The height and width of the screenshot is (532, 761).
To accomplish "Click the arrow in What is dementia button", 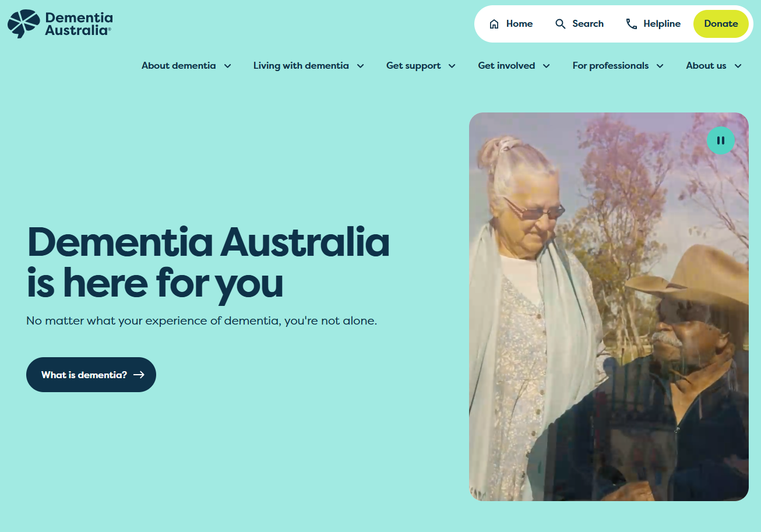I will point(139,375).
